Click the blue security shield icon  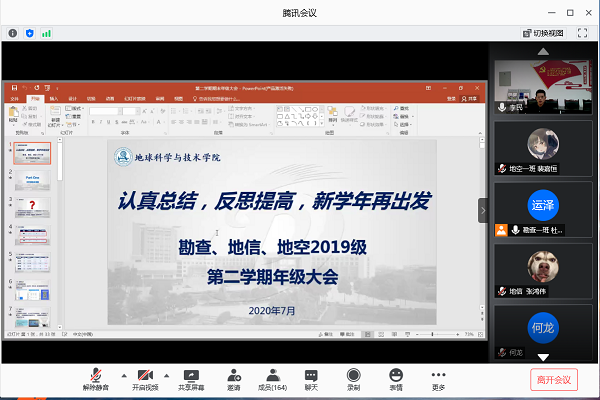[29, 33]
